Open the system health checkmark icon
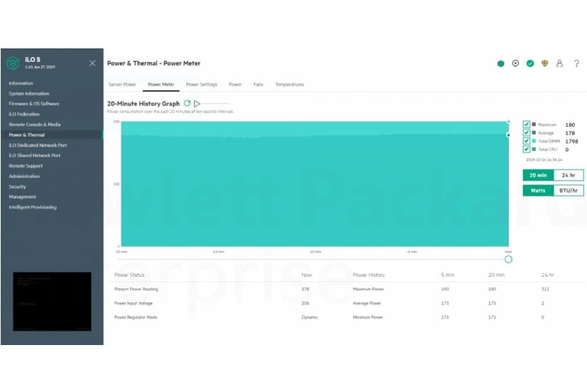587x392 pixels. click(x=530, y=63)
